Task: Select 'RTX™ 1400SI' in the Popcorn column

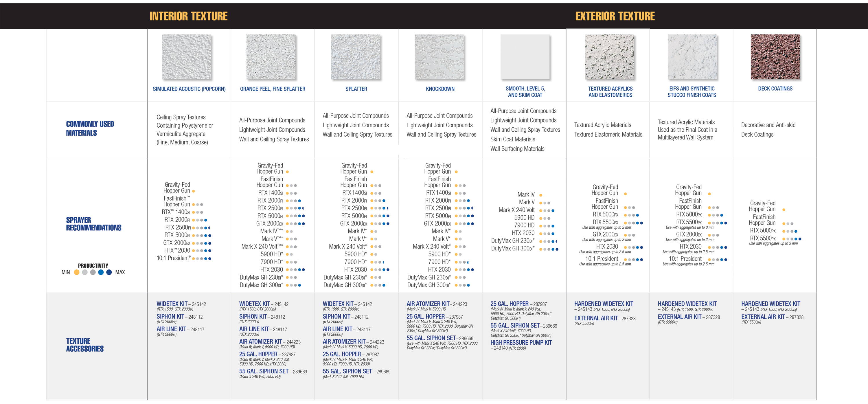Action: pyautogui.click(x=176, y=212)
